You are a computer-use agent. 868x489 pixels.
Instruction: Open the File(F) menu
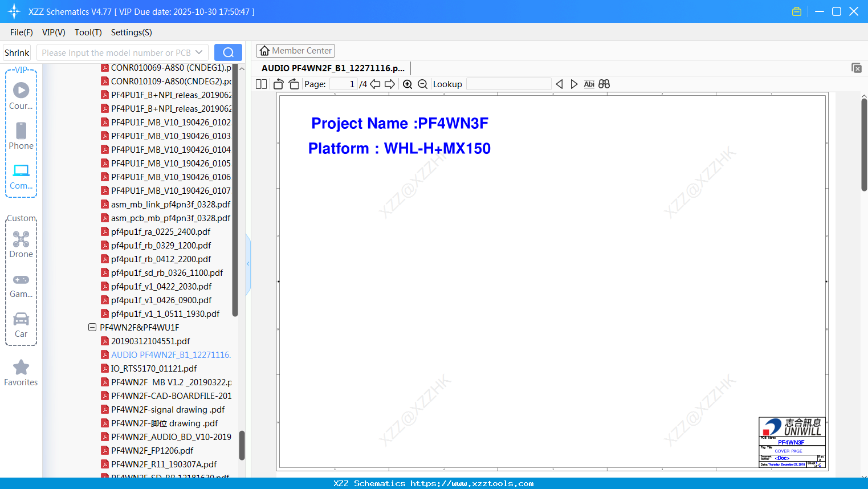click(22, 32)
